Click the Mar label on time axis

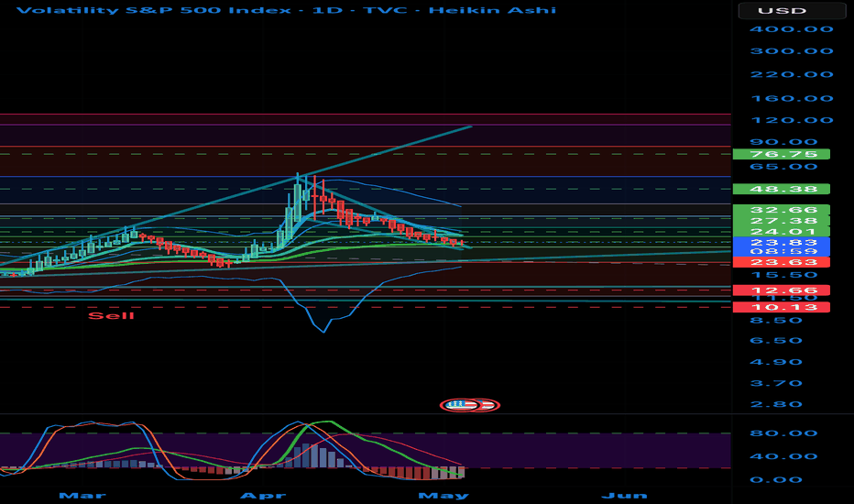(x=82, y=495)
